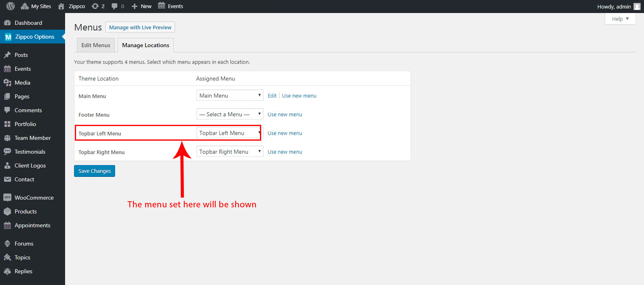Click the Testimonials speech icon

pyautogui.click(x=7, y=152)
